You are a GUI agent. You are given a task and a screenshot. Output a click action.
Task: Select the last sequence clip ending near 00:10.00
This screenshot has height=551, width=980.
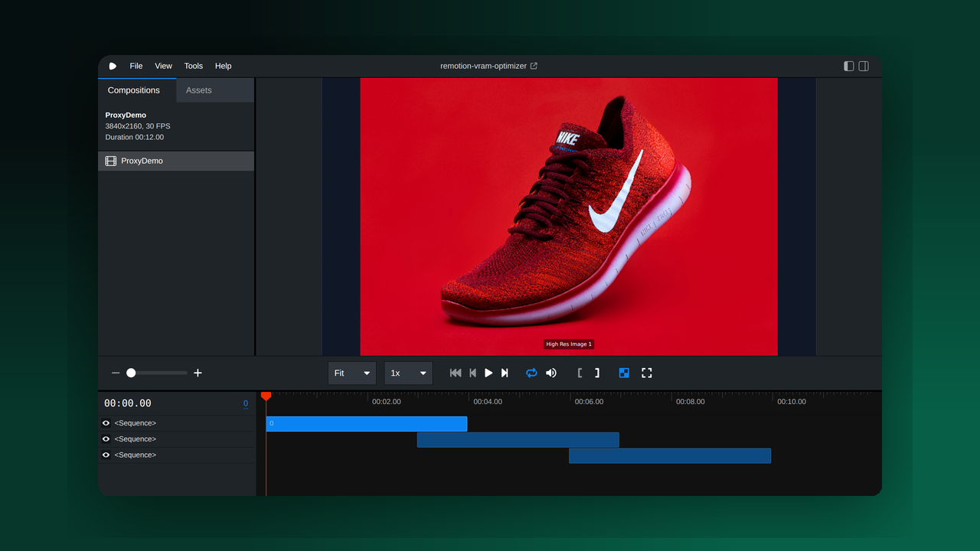click(x=670, y=455)
